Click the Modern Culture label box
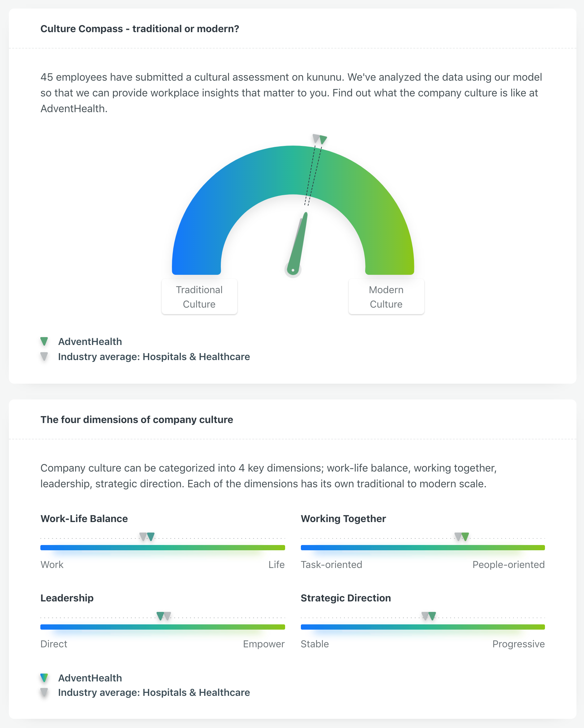The width and height of the screenshot is (584, 728). 386,297
